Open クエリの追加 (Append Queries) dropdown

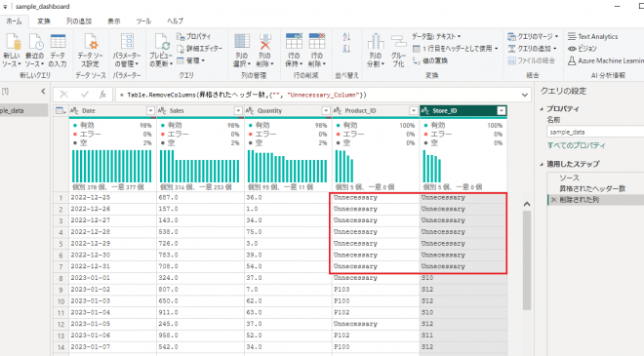[532, 49]
